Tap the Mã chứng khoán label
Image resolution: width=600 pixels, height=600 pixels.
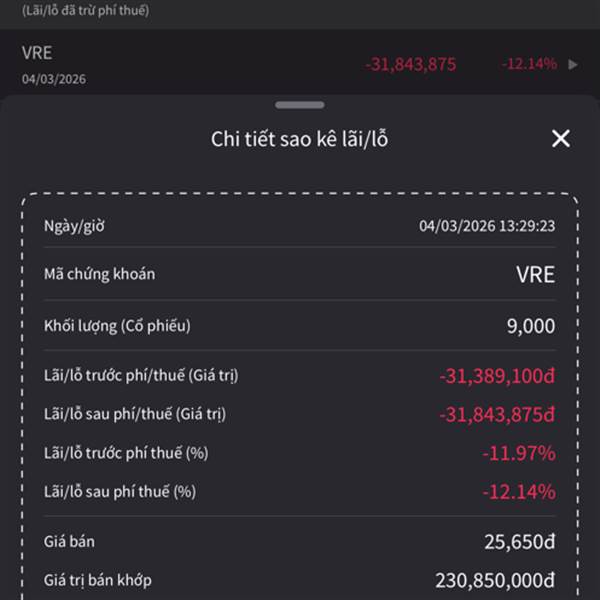(99, 274)
